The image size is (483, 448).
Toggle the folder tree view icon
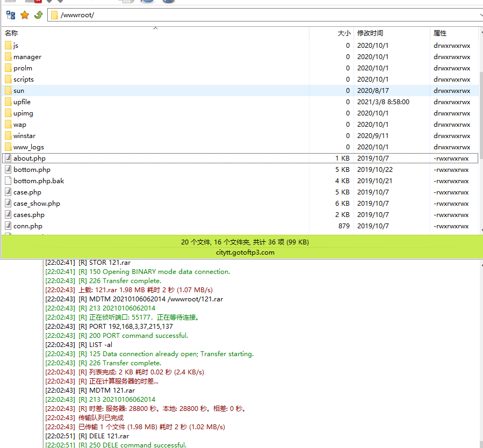(x=11, y=15)
